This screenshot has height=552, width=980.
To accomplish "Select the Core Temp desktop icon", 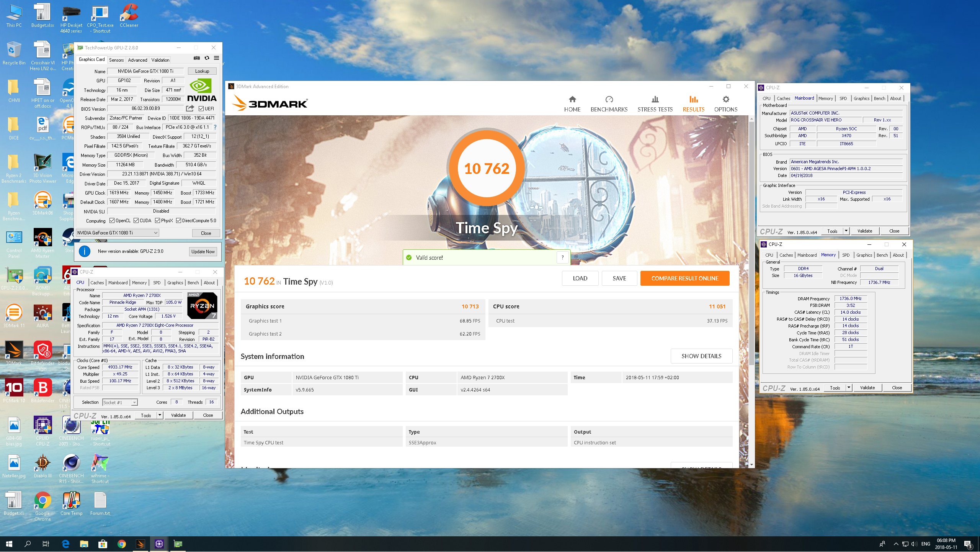I will tap(71, 504).
